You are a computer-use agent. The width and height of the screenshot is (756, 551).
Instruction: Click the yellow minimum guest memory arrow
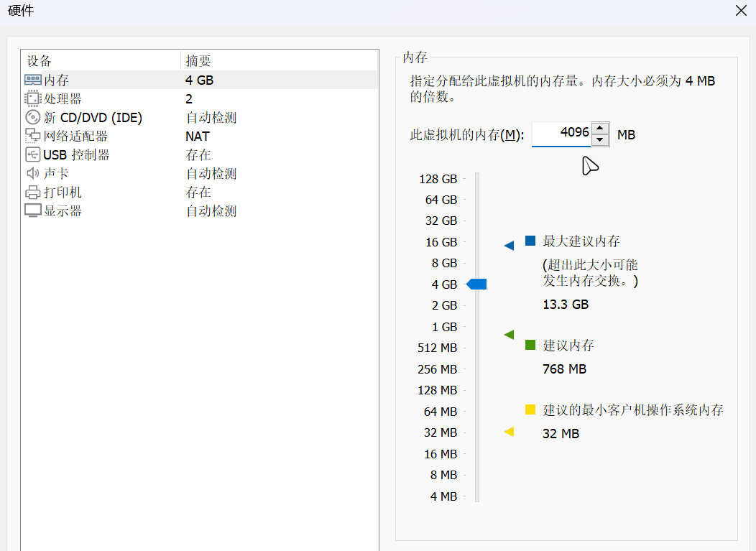tap(509, 432)
